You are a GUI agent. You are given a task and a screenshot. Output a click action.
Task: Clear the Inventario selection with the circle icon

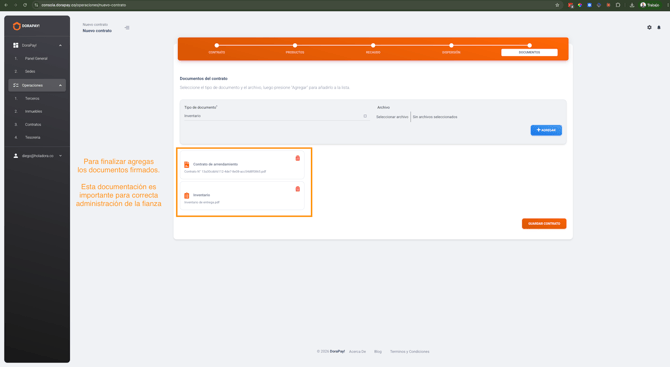pos(365,116)
